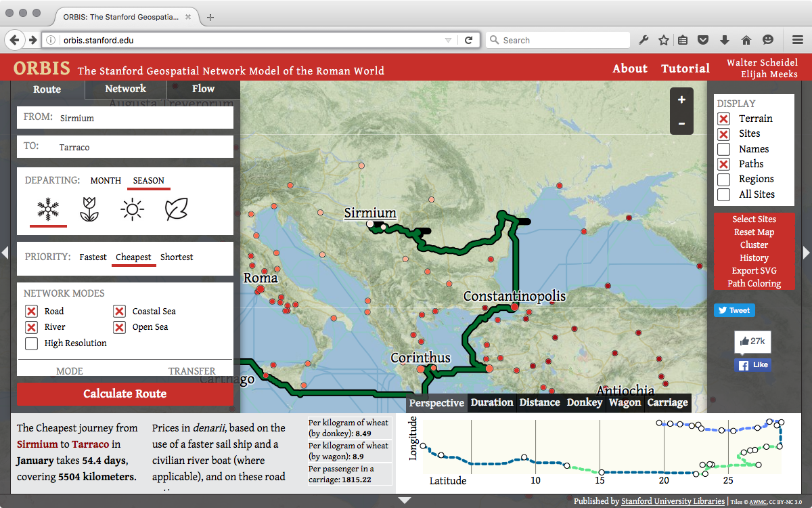
Task: Enable the All Sites checkbox
Action: (x=724, y=194)
